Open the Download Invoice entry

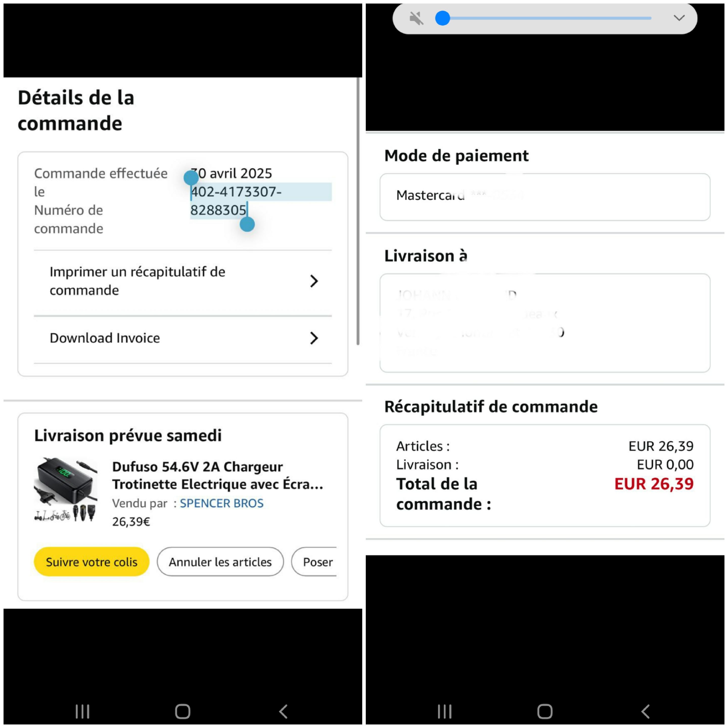tap(105, 338)
